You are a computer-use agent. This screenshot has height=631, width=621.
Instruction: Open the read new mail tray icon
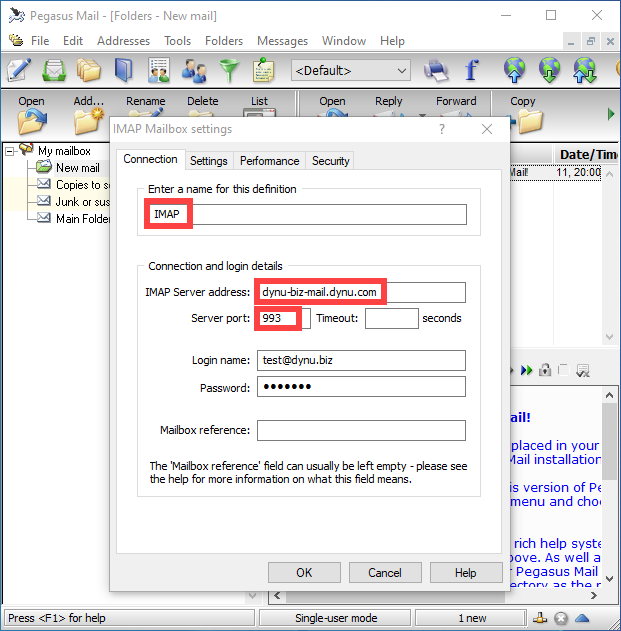(54, 70)
